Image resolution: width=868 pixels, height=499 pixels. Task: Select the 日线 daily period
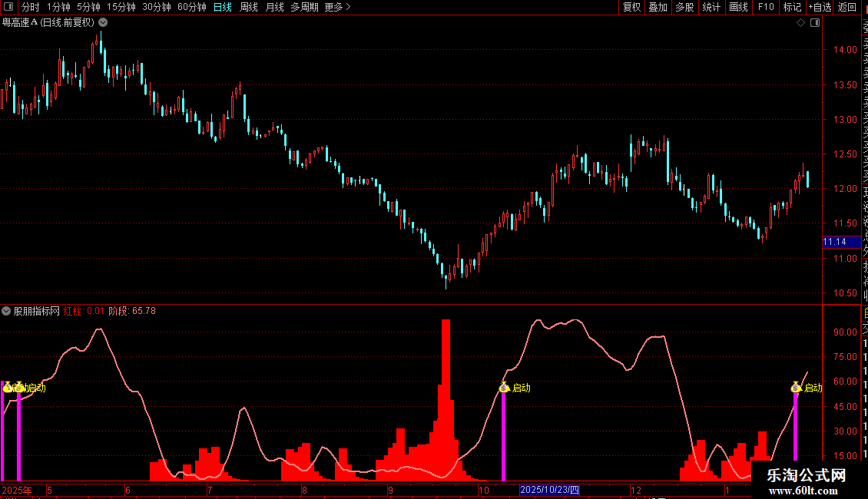(223, 7)
